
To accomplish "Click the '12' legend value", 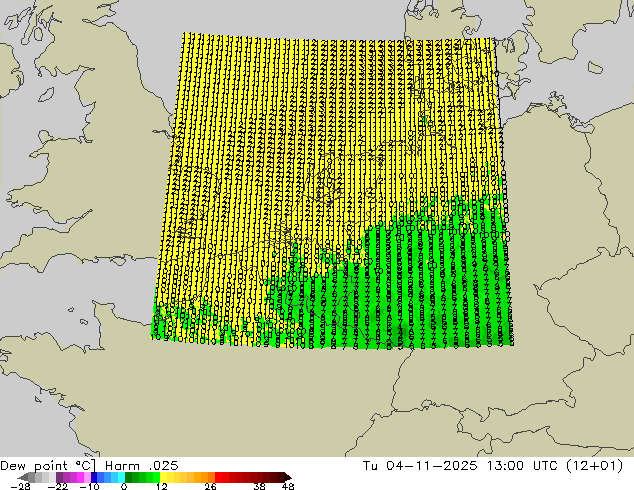I will (162, 486).
